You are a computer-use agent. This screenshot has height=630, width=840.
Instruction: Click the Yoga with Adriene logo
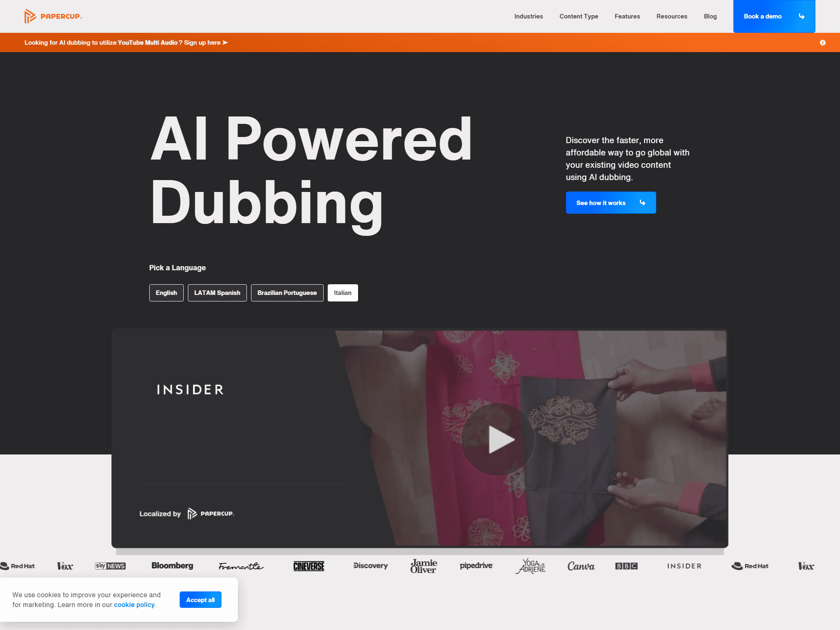pyautogui.click(x=530, y=566)
